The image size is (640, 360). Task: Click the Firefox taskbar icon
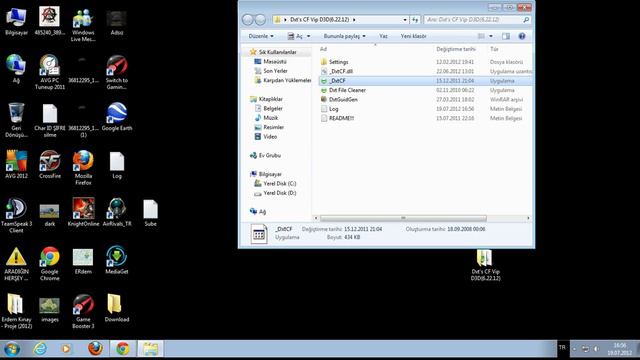click(x=96, y=349)
